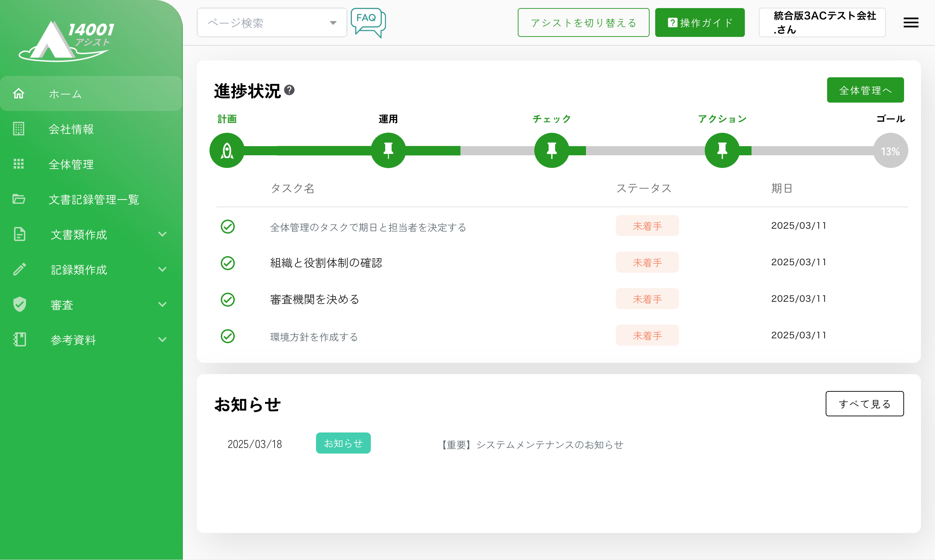Open the ページ検索 dropdown
The image size is (935, 560).
tap(272, 23)
